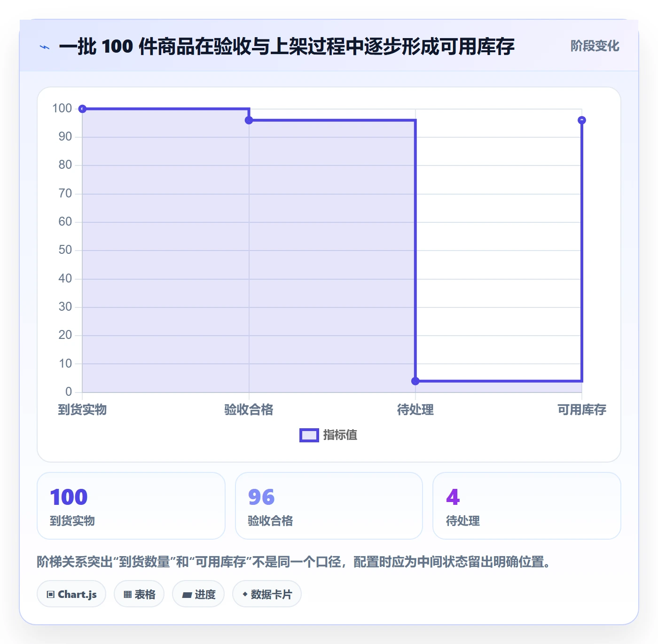Screen dimensions: 658x644
Task: Open the 100 到货实物 data card
Action: [x=131, y=506]
